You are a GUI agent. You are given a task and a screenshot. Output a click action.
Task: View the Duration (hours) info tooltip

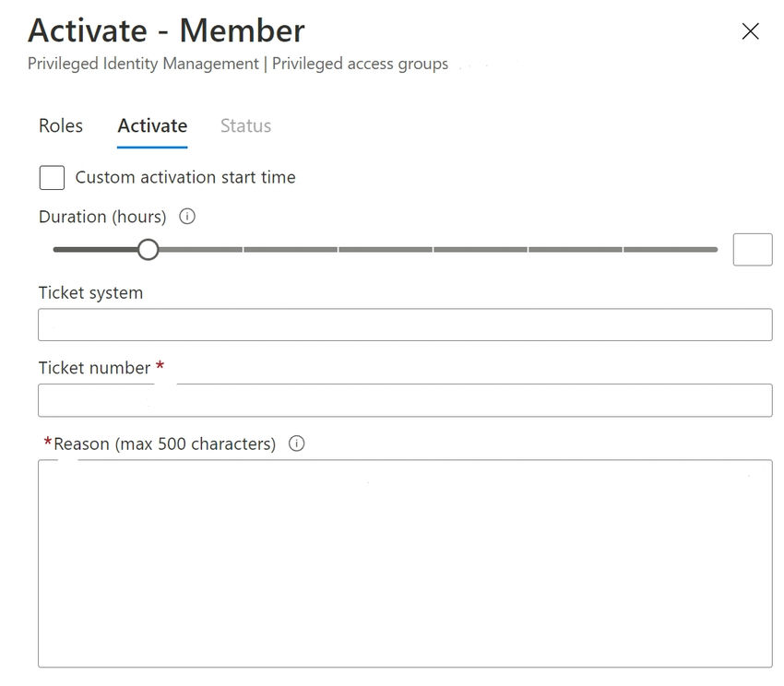click(187, 217)
